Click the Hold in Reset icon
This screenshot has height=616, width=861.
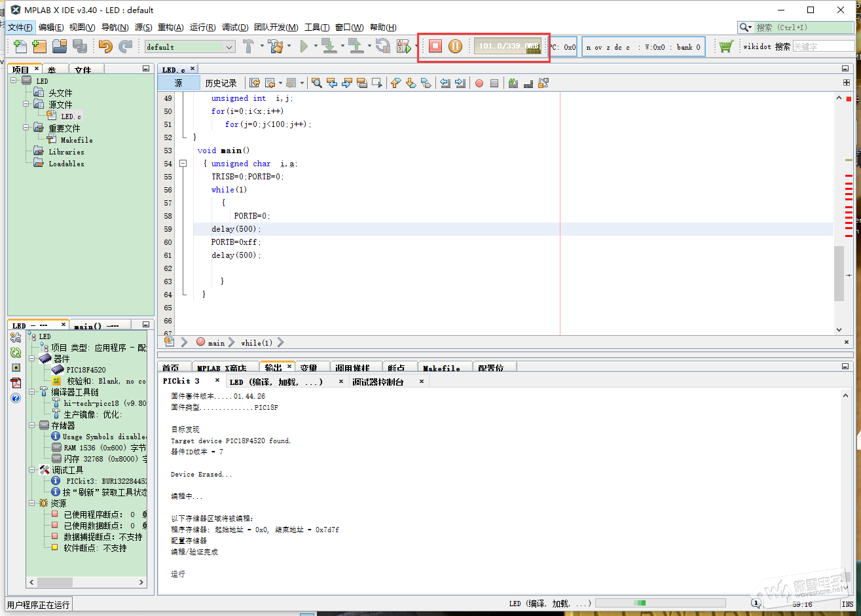pyautogui.click(x=383, y=46)
